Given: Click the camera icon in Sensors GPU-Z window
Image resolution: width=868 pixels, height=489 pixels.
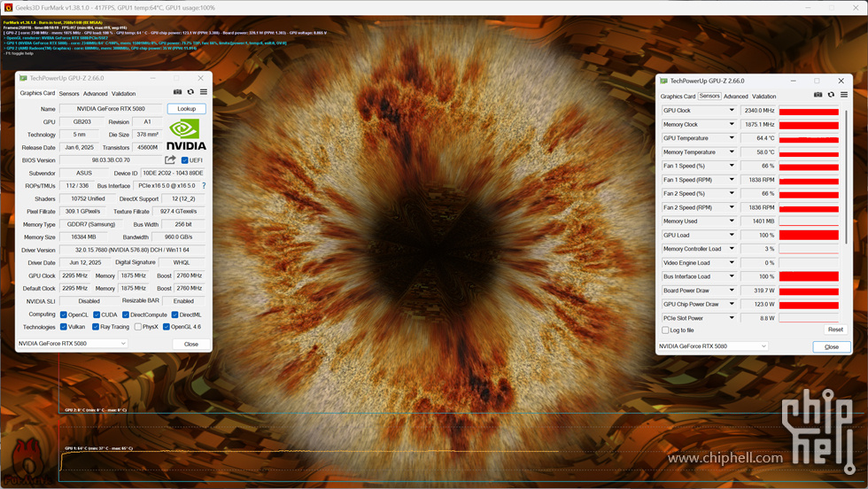Looking at the screenshot, I should point(818,95).
